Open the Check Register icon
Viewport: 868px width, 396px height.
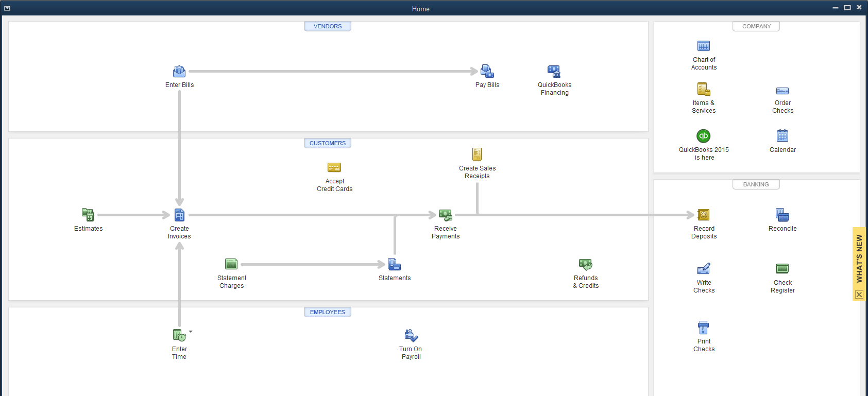[782, 268]
